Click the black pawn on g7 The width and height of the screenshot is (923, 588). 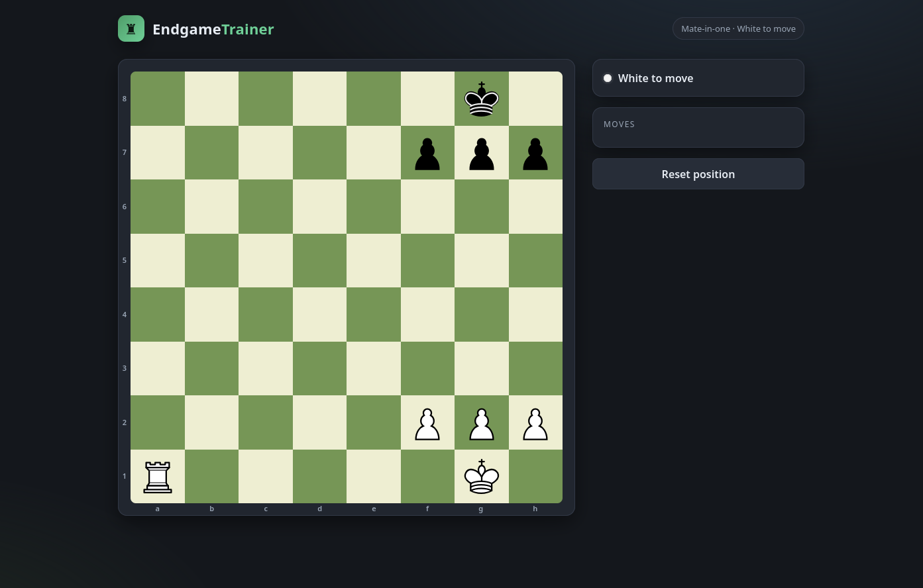tap(482, 154)
